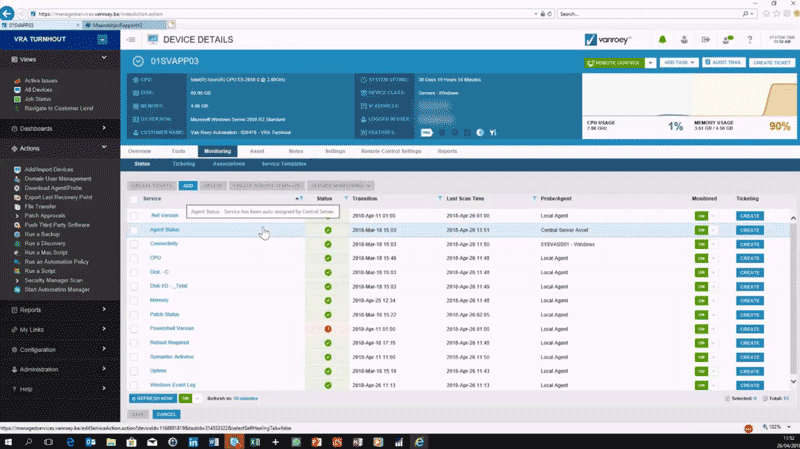The image size is (800, 449).
Task: Click the Transition column filter icon
Action: point(440,198)
